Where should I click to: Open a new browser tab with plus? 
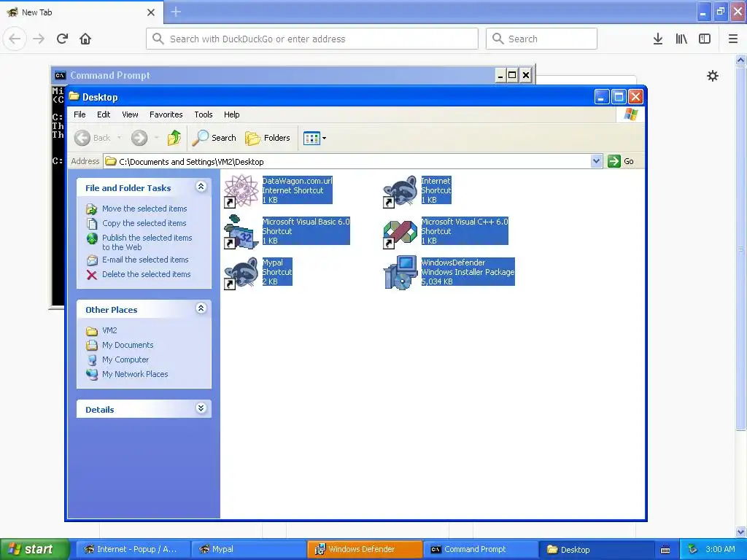176,12
